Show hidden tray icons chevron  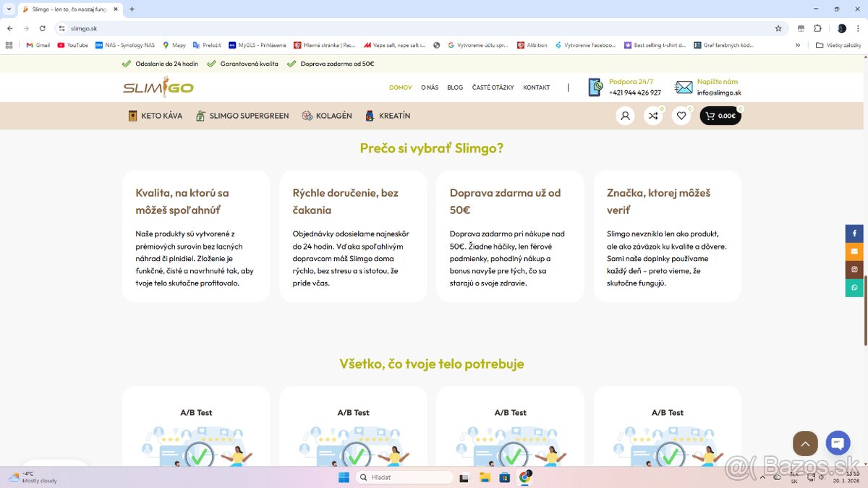point(761,477)
